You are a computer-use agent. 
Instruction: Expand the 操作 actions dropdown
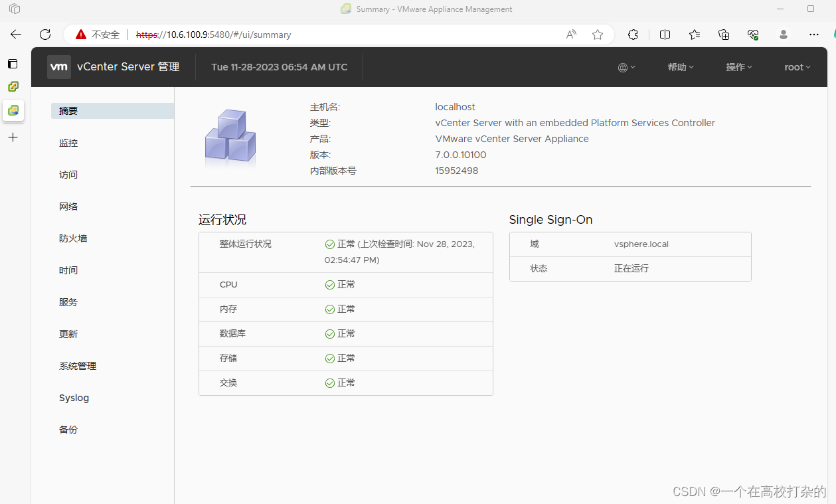(739, 67)
